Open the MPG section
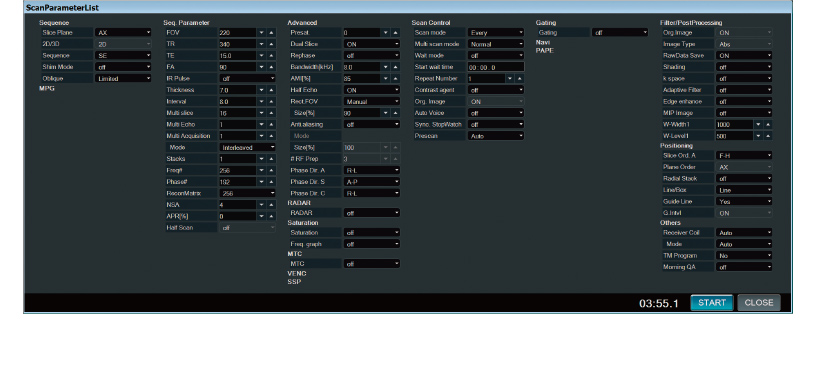816x373 pixels. [x=47, y=88]
